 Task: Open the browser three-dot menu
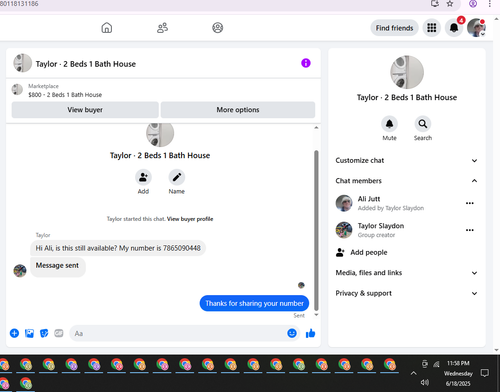tap(489, 4)
